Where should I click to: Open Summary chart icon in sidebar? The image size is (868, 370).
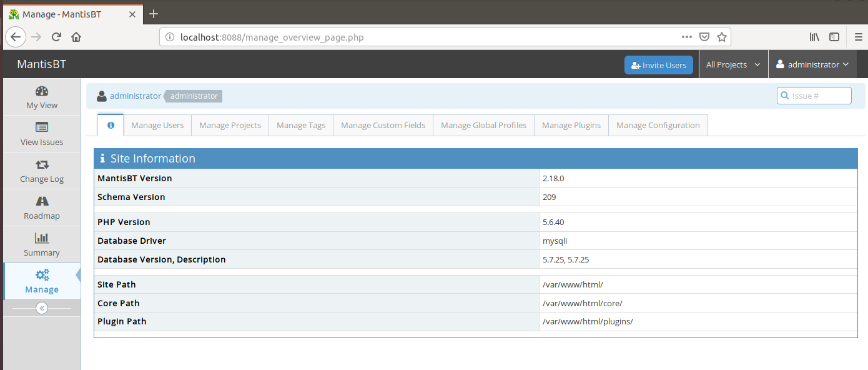click(42, 237)
